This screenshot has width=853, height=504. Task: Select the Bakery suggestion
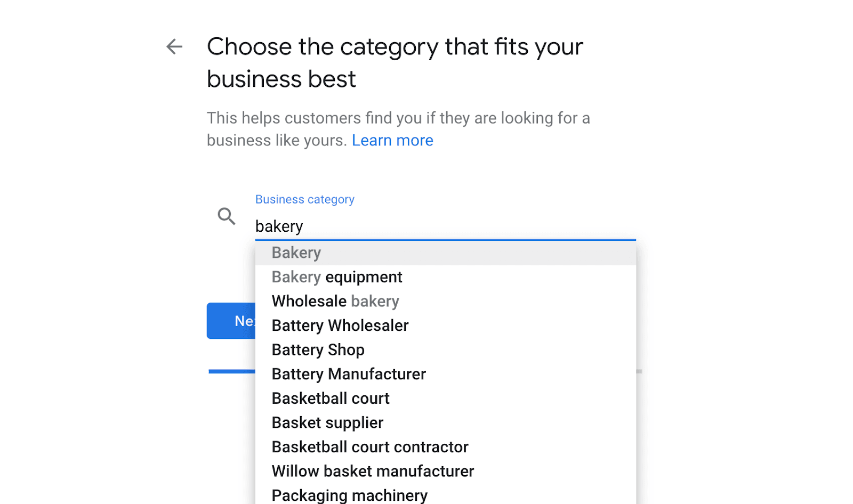296,253
